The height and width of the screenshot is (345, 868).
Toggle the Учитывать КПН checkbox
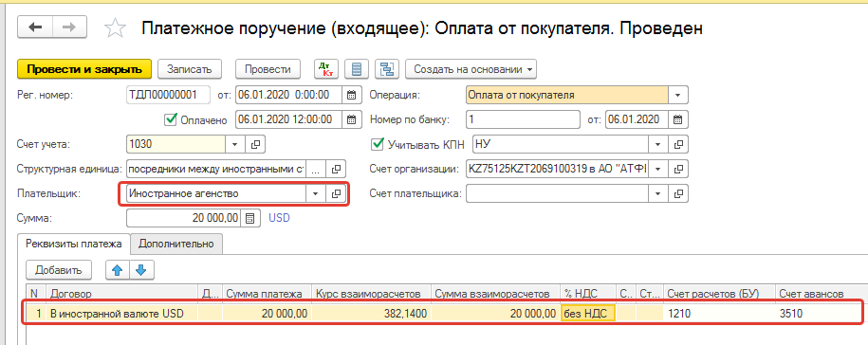tap(377, 144)
